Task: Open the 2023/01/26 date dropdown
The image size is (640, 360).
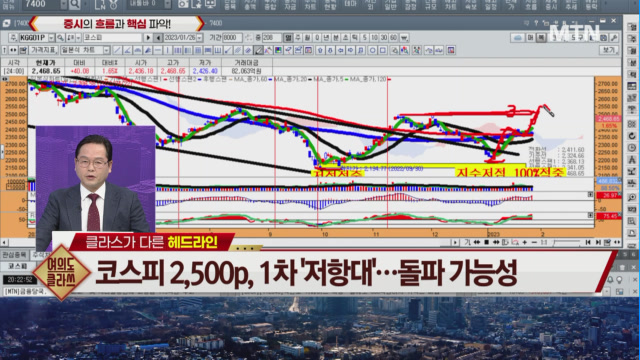Action: coord(199,38)
